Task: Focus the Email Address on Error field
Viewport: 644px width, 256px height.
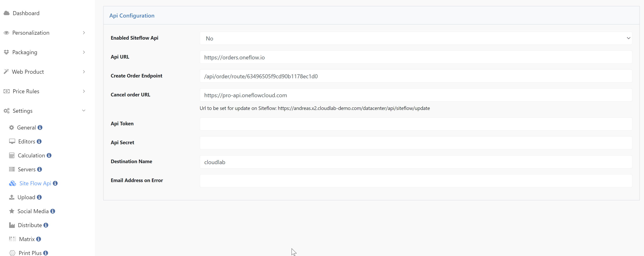Action: [x=416, y=181]
